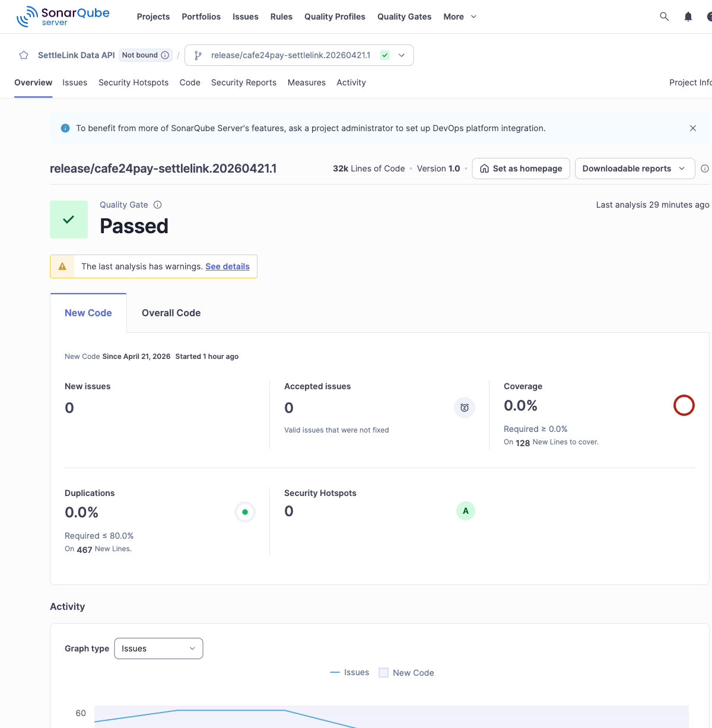
Task: Expand the More menu
Action: pos(460,17)
